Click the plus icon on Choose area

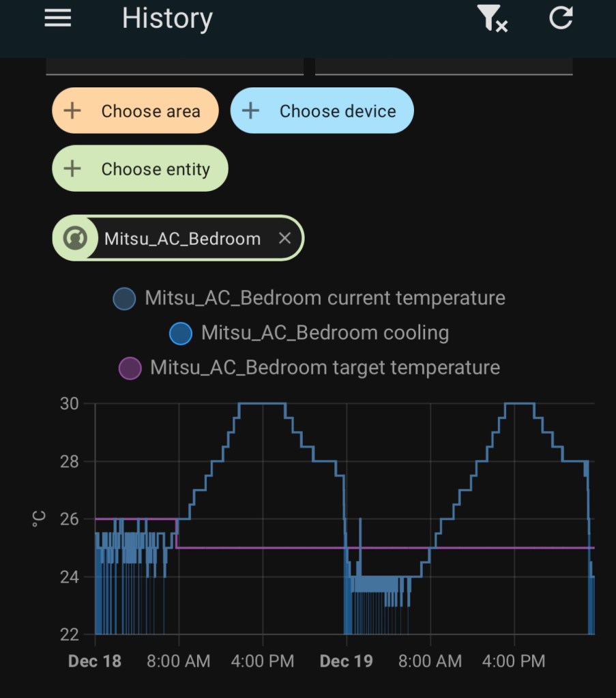point(72,111)
